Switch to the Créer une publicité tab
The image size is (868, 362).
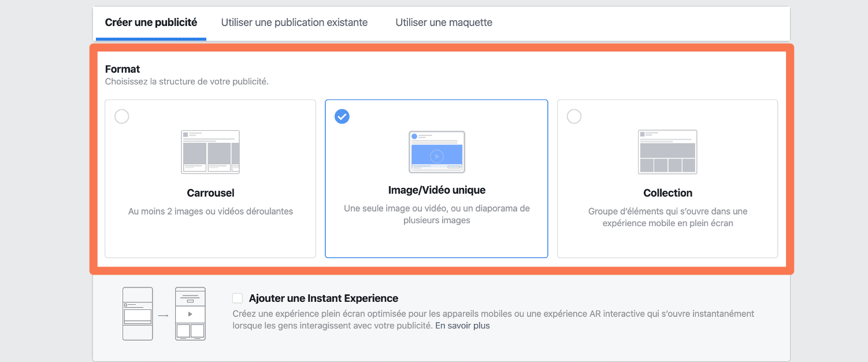pyautogui.click(x=151, y=23)
